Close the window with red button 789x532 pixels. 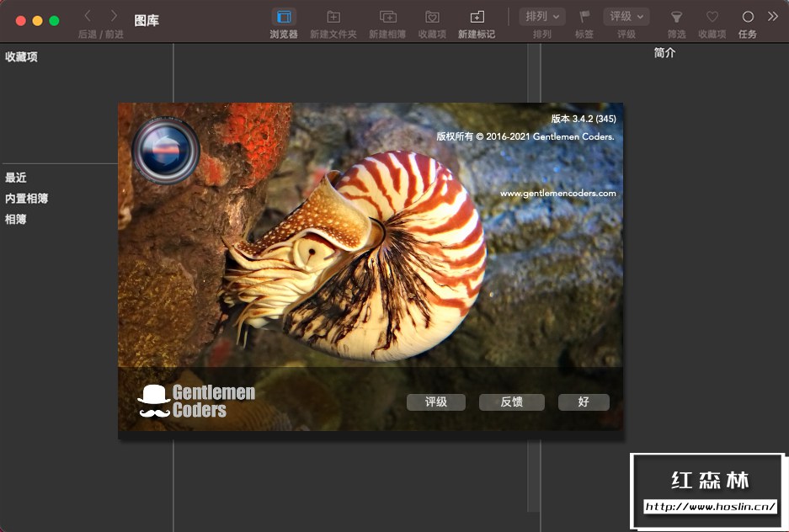(21, 20)
